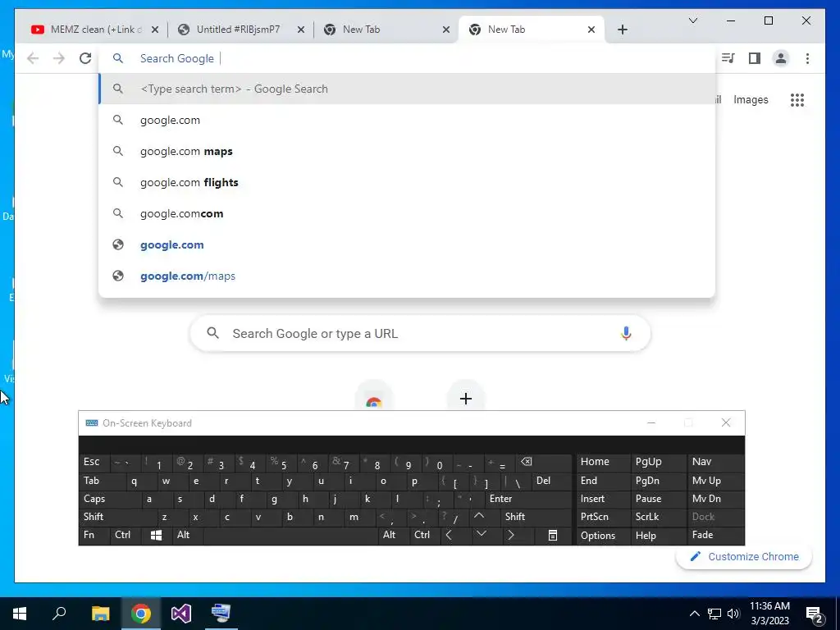
Task: Open bold google.com URL suggestion
Action: tap(407, 244)
